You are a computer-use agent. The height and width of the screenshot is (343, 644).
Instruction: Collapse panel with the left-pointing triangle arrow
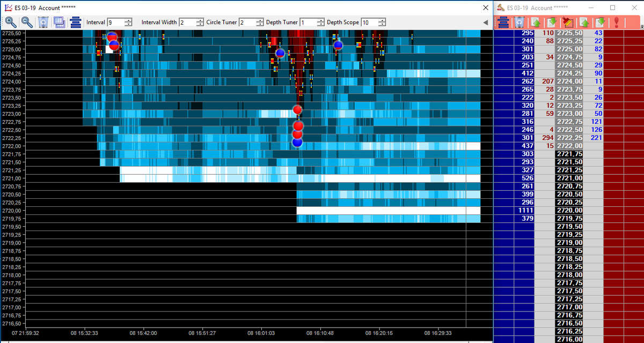click(486, 23)
